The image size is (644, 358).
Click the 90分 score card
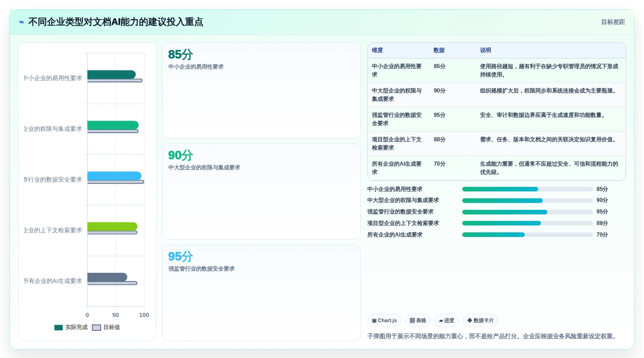pos(261,191)
